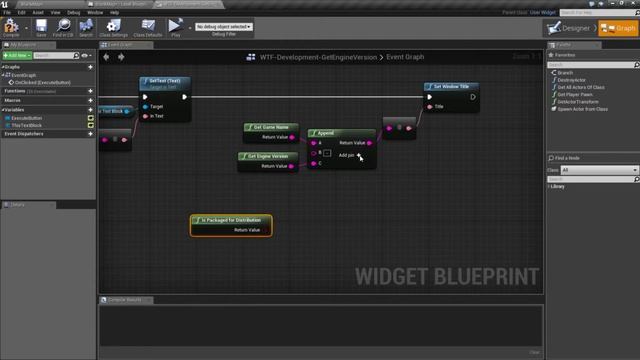Select the Event Graph tab
Image resolution: width=640 pixels, height=360 pixels.
[126, 45]
